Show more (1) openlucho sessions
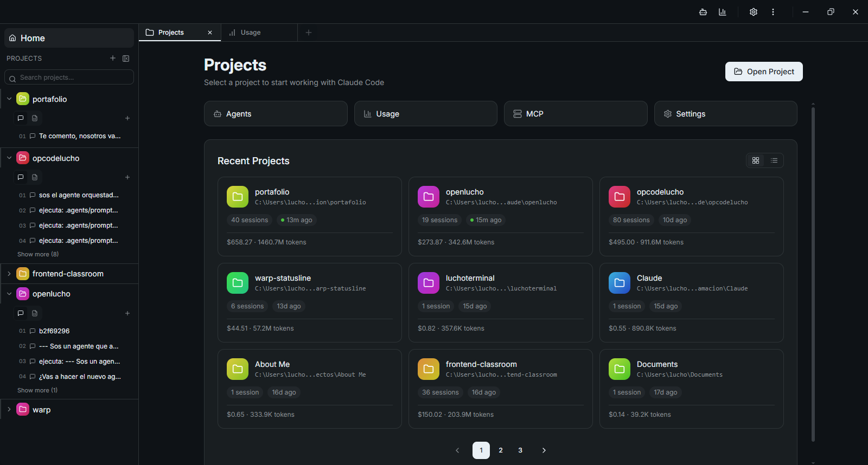868x465 pixels. click(37, 390)
